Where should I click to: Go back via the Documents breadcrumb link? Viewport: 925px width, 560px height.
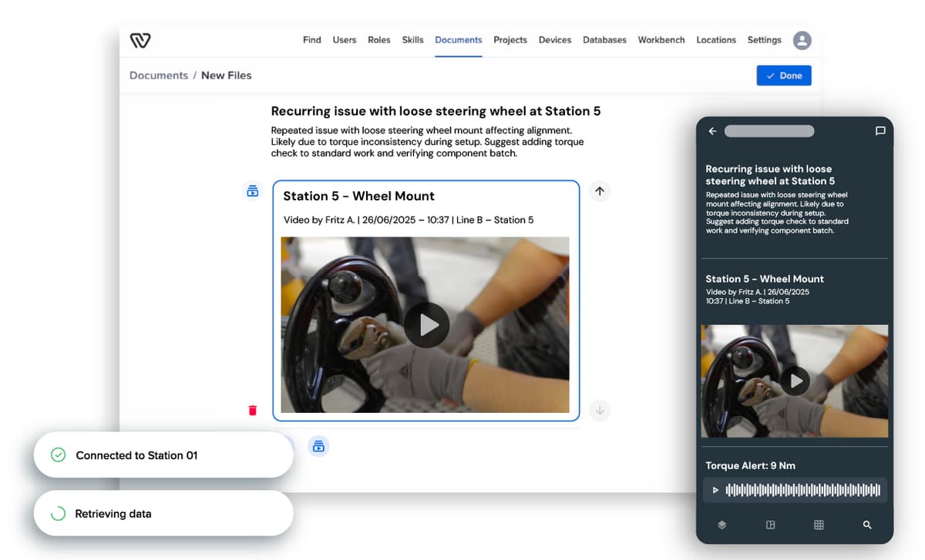(158, 75)
